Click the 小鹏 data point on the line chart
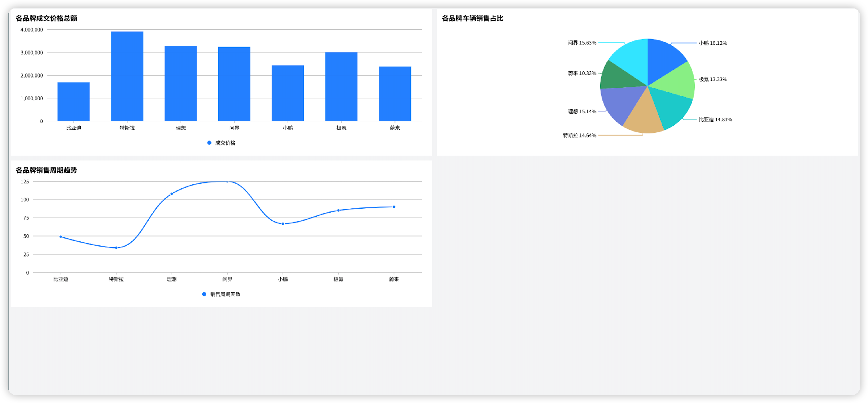Screen dimensions: 868x403 (x=283, y=223)
